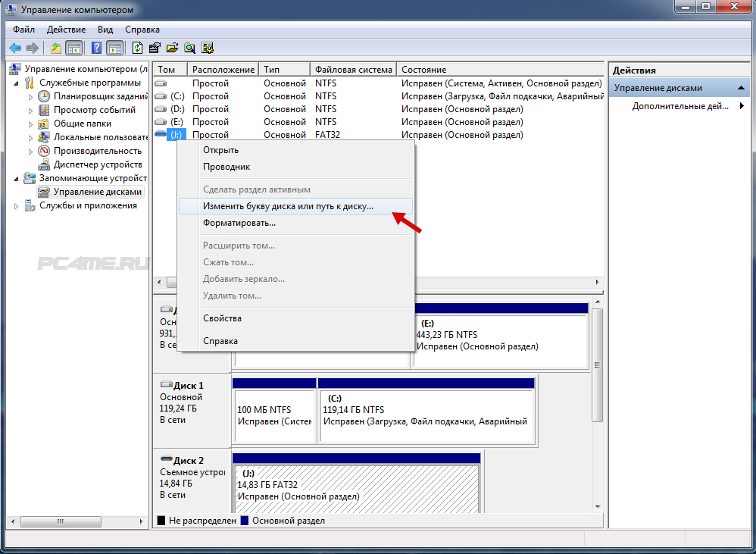Open the Действие menu in menu bar
This screenshot has width=756, height=554.
[66, 30]
